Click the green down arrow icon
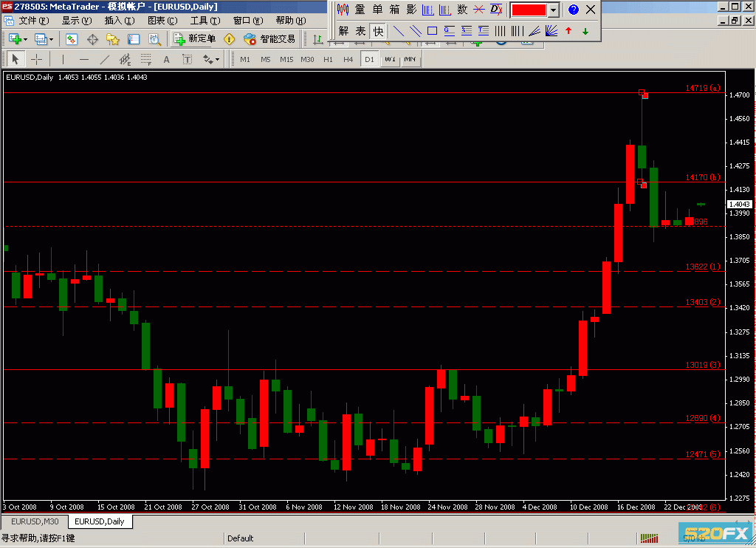 pos(585,31)
